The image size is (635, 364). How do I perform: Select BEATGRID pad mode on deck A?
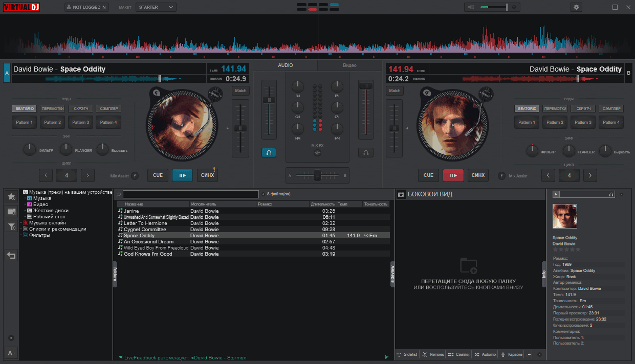pos(25,109)
